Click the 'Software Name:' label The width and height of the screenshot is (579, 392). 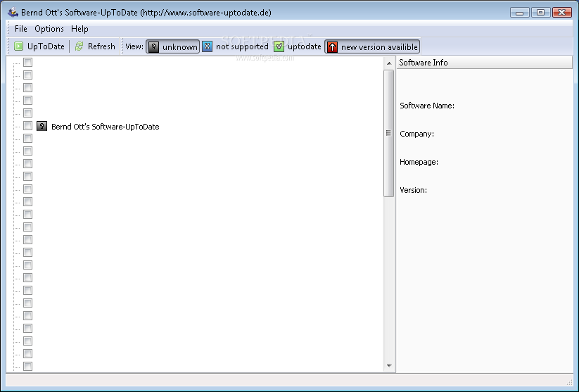point(427,106)
